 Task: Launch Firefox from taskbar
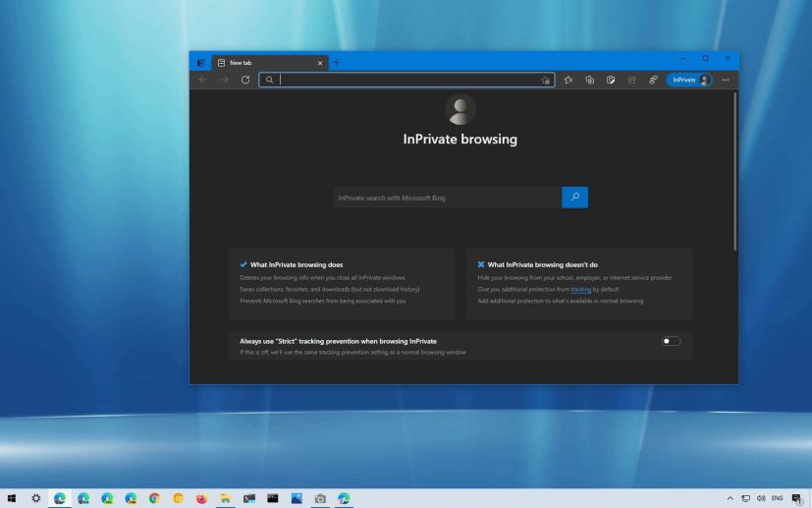coord(202,498)
